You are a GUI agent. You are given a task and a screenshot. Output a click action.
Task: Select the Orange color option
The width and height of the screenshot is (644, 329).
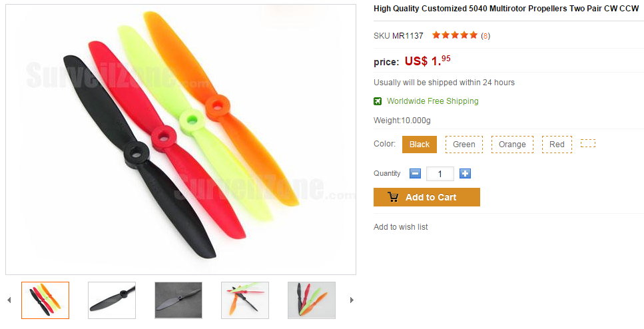coord(512,145)
